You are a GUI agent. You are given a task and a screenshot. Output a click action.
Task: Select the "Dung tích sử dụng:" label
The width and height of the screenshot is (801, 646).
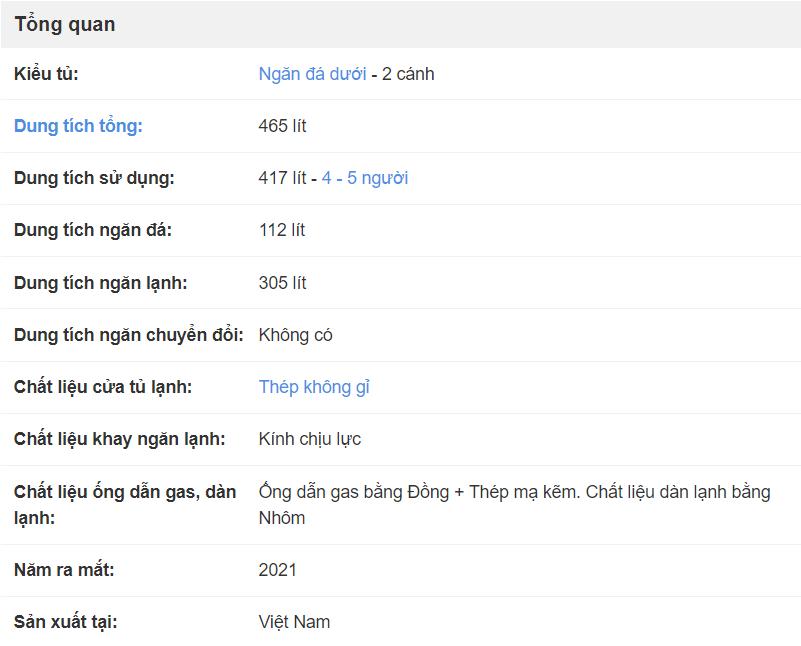[94, 178]
